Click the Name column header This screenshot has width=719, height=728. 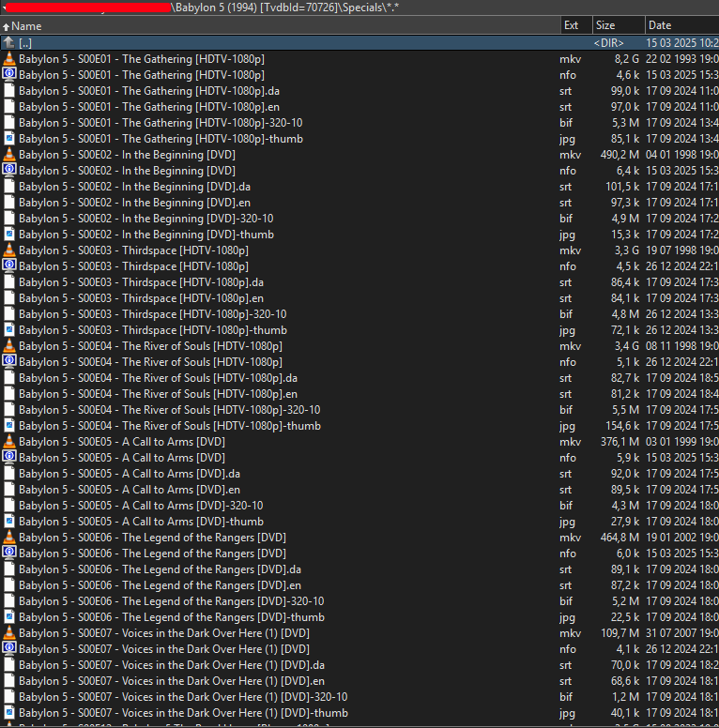coord(280,25)
